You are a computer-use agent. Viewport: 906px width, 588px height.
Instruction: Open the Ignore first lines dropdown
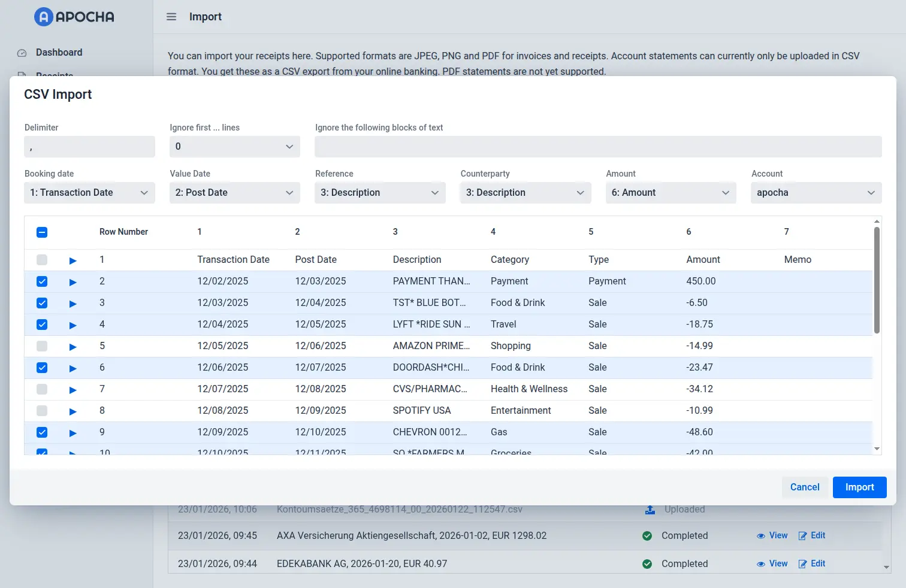(234, 146)
